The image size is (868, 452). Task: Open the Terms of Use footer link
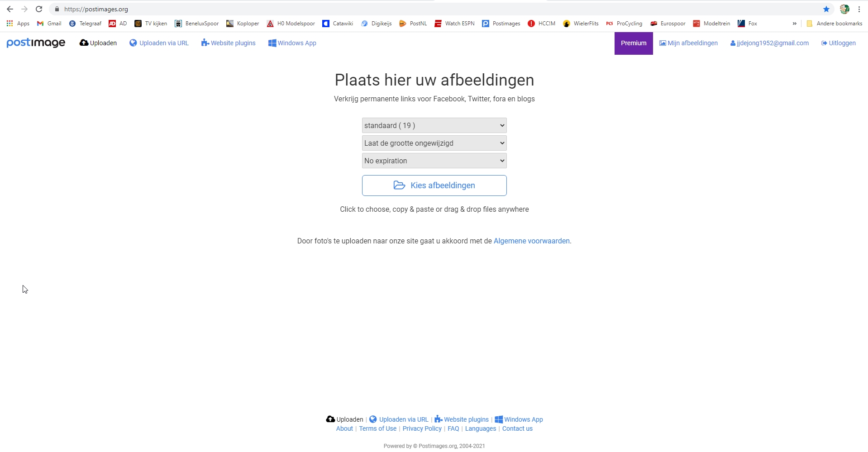(377, 428)
